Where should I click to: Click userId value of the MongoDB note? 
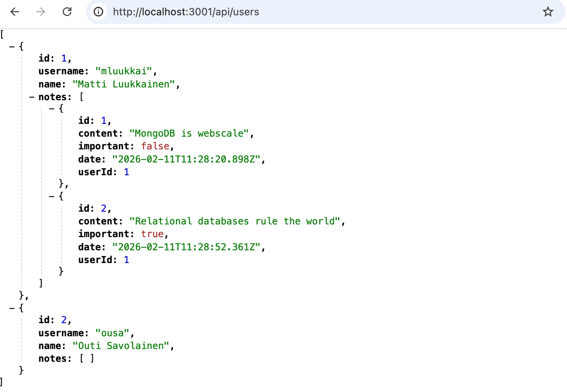pyautogui.click(x=126, y=172)
